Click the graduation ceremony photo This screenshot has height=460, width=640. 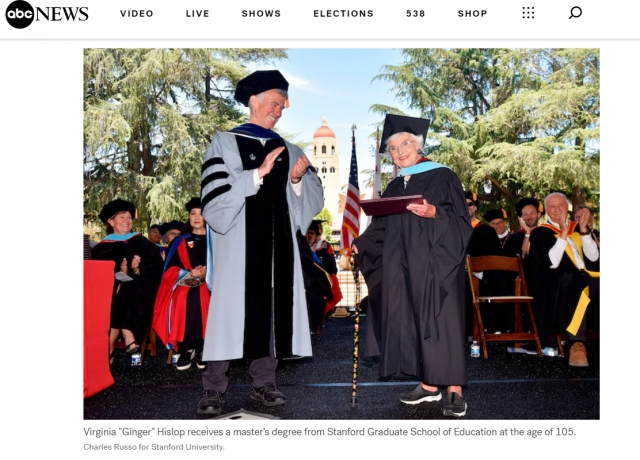point(342,234)
